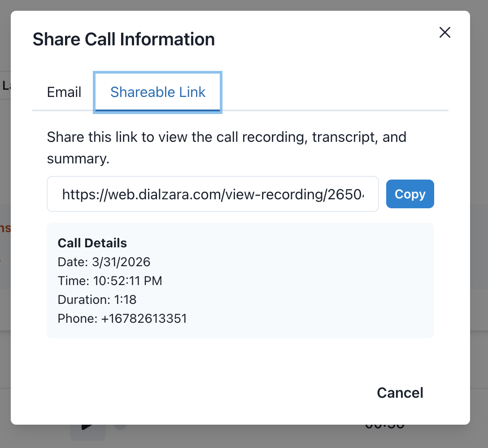Click the phone number +16782613351
This screenshot has height=448, width=488.
(x=122, y=318)
